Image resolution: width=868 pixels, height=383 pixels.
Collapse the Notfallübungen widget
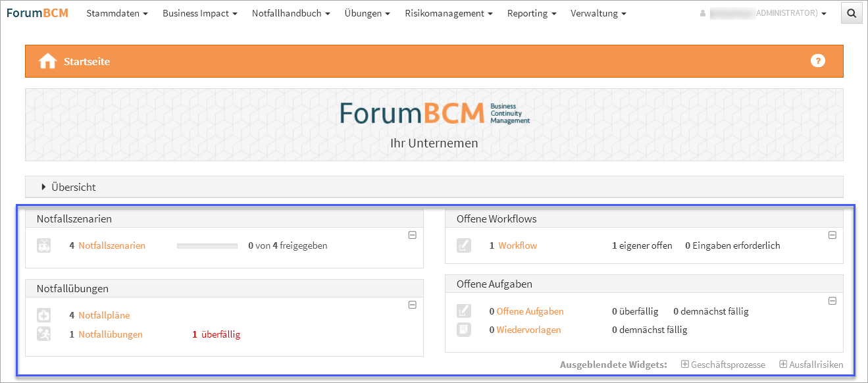(412, 305)
